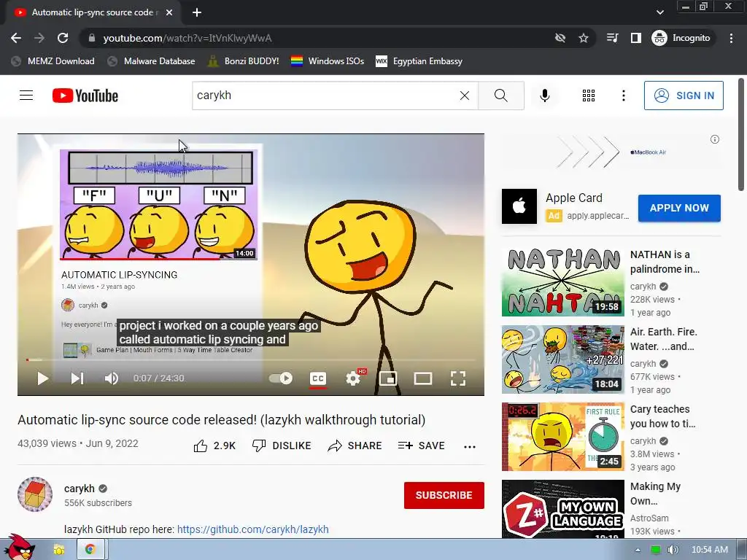Toggle the autoplay switch in player

pos(281,378)
